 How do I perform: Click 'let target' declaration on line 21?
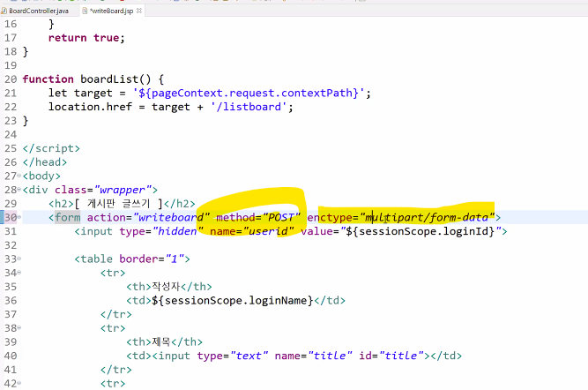(80, 94)
